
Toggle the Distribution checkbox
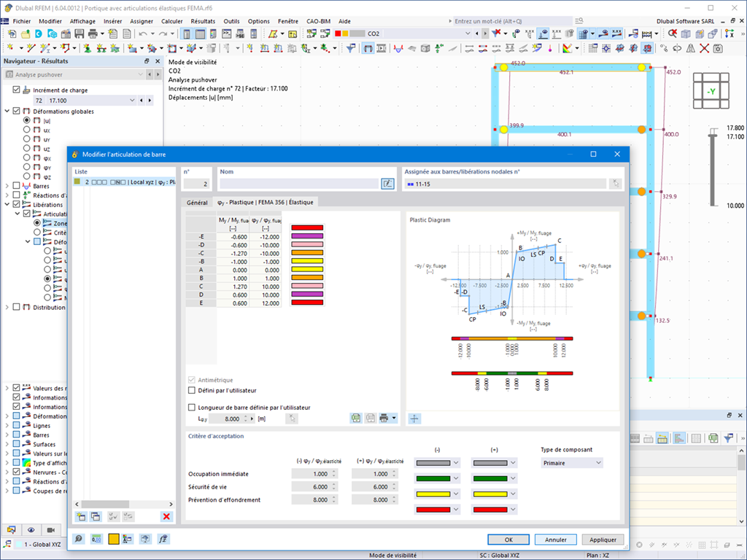click(17, 307)
